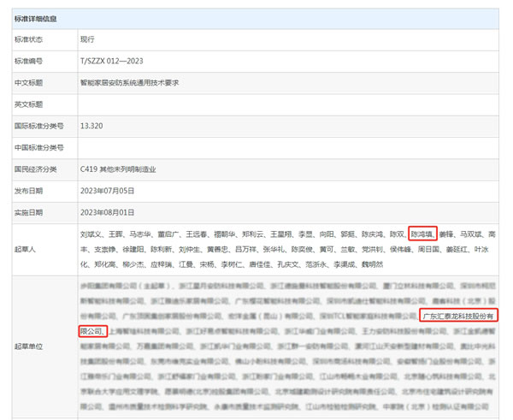Click the 实施日期 label
The height and width of the screenshot is (420, 513).
pos(28,212)
